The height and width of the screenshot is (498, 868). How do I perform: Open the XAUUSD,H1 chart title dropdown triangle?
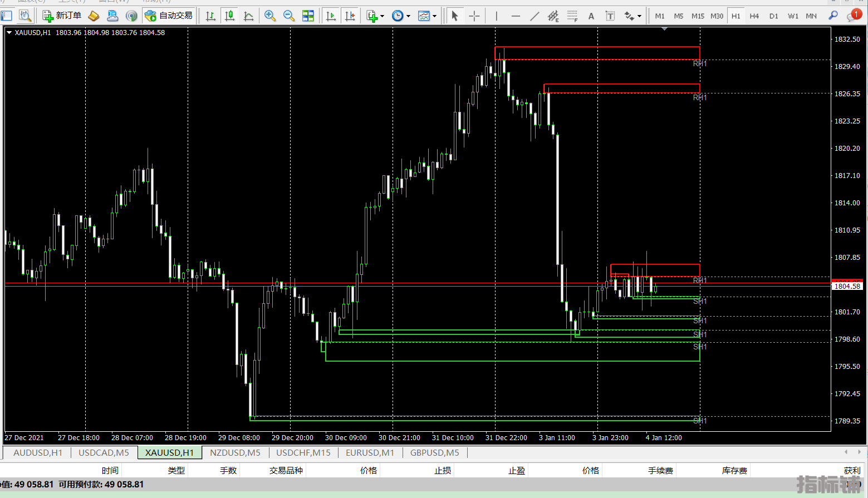[x=9, y=33]
